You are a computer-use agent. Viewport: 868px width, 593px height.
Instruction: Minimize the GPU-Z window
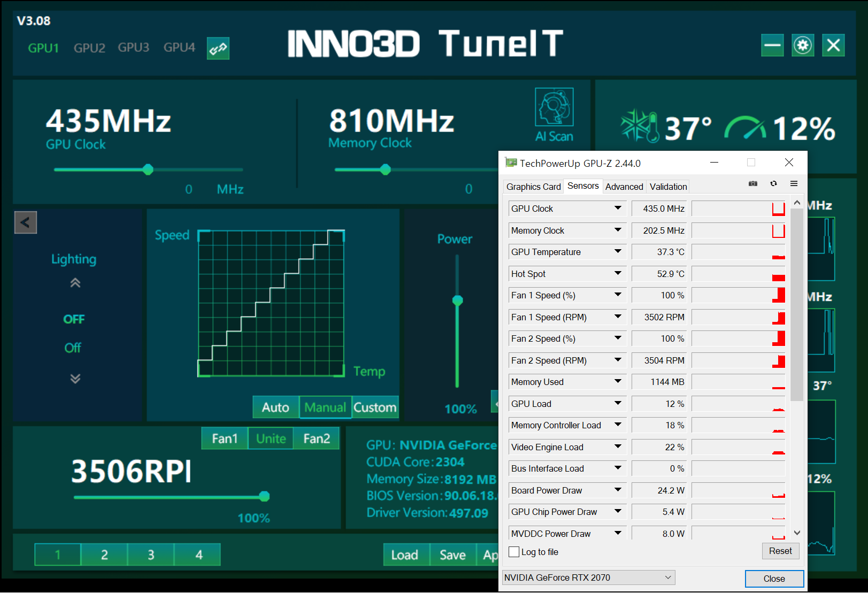tap(714, 163)
